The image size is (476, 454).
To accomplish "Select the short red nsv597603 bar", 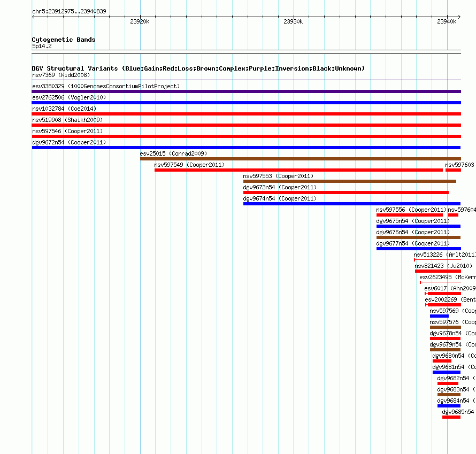I will tap(453, 170).
